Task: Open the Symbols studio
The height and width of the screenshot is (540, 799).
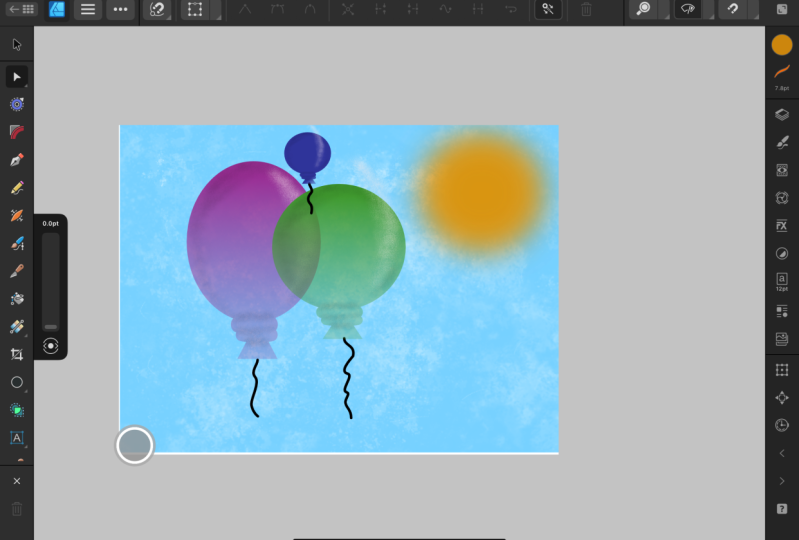Action: [782, 198]
